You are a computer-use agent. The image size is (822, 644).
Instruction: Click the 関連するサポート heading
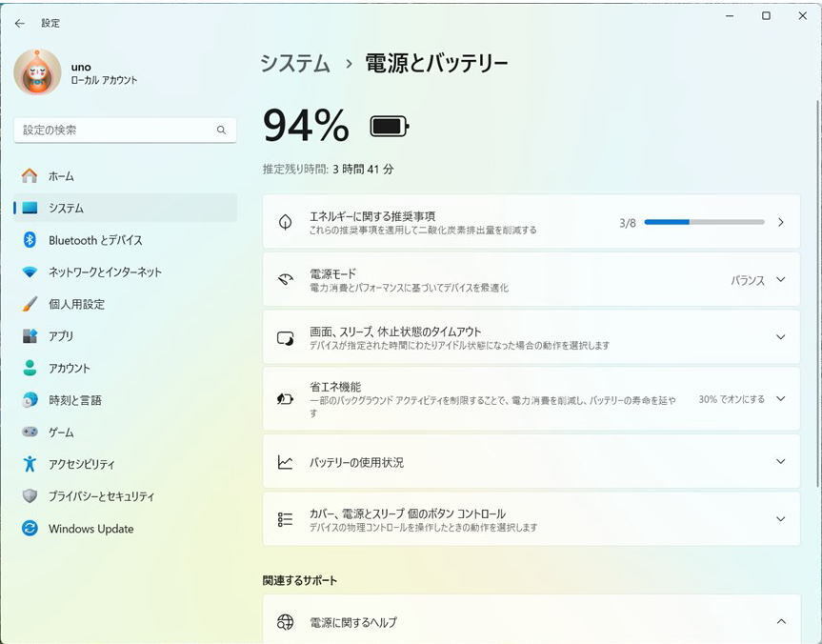[300, 580]
